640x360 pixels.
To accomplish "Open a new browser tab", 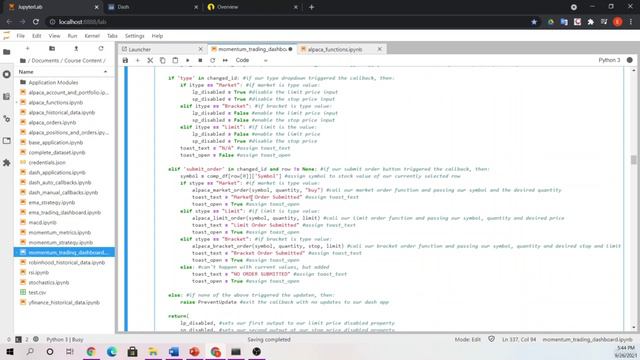I will (x=311, y=7).
